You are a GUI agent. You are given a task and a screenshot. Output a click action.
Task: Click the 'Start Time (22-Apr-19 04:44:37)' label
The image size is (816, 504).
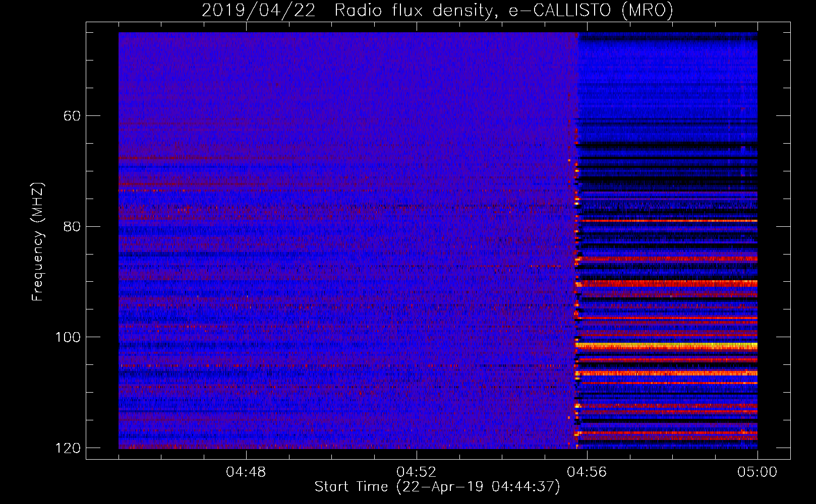point(437,487)
